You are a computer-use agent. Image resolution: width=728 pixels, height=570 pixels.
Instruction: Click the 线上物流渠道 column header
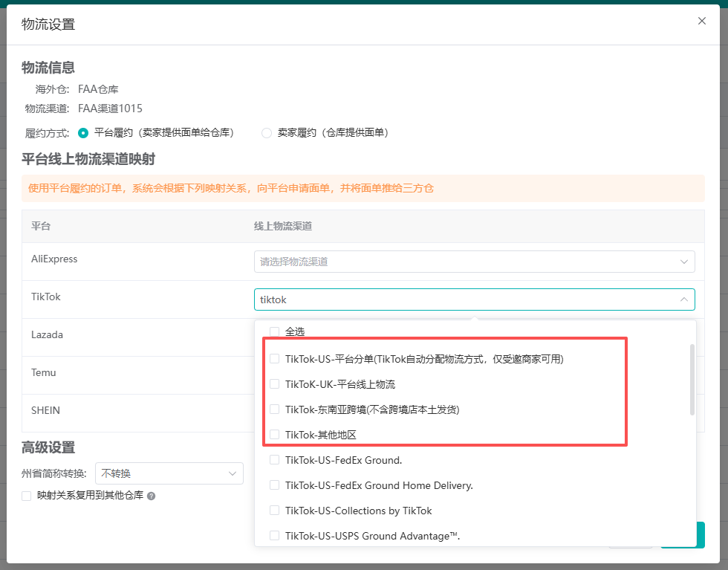(283, 226)
